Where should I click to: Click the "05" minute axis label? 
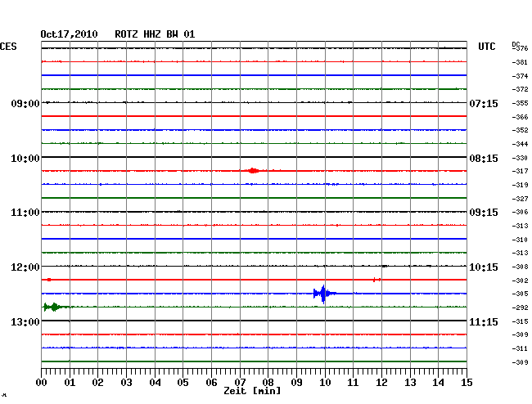(x=183, y=383)
